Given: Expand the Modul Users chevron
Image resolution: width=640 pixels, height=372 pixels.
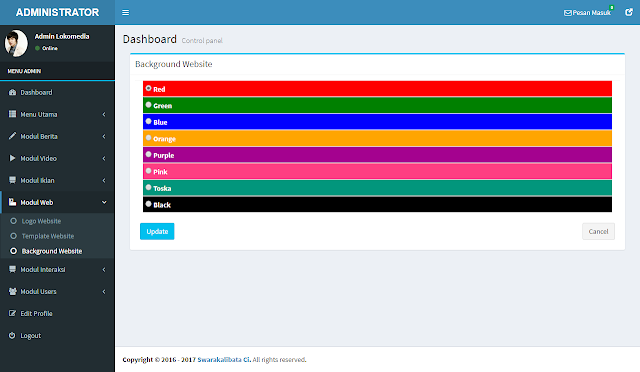Looking at the screenshot, I should 104,292.
